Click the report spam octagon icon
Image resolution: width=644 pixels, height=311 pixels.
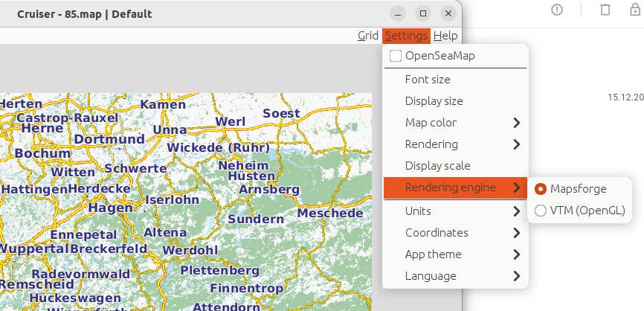click(x=557, y=10)
